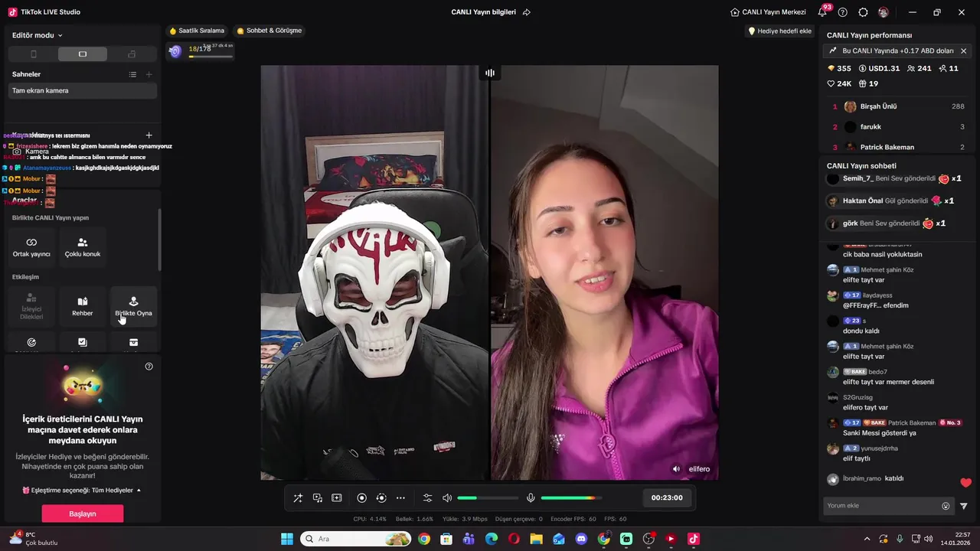Click Hediye hedefi ekle button

[x=780, y=31]
